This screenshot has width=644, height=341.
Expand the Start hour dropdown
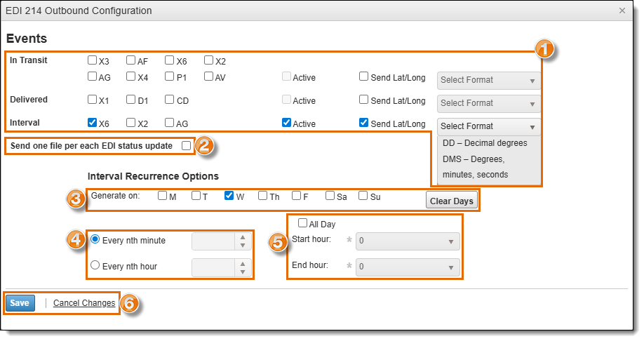[408, 241]
